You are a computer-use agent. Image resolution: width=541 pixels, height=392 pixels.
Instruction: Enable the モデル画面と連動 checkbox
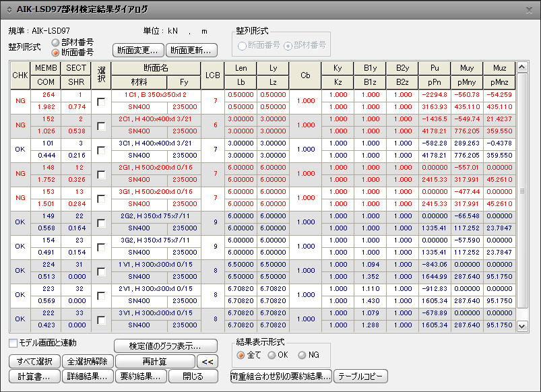pos(13,343)
